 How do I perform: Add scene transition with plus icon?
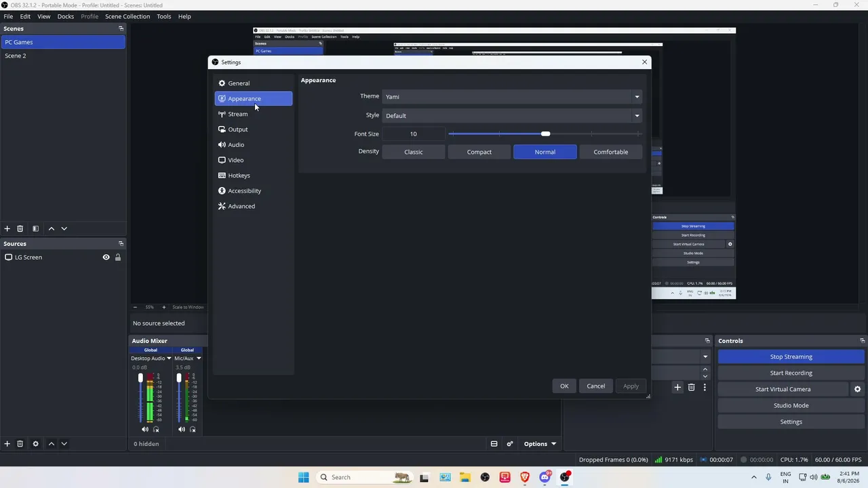pyautogui.click(x=677, y=387)
